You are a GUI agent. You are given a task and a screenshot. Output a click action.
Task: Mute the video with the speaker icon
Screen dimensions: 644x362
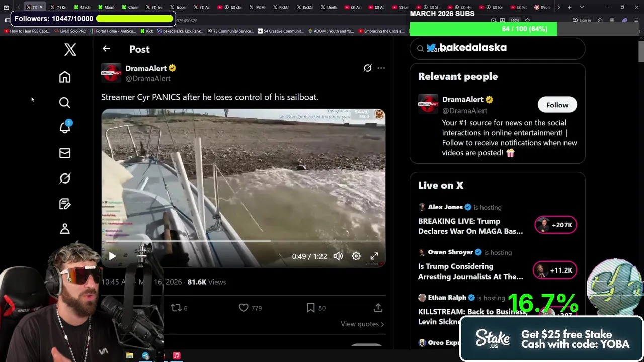(x=338, y=256)
